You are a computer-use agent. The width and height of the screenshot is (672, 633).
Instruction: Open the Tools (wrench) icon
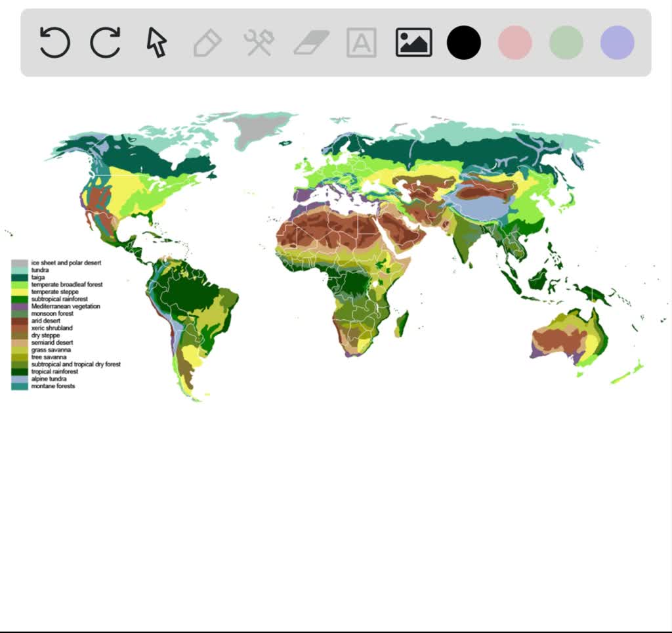(x=257, y=41)
